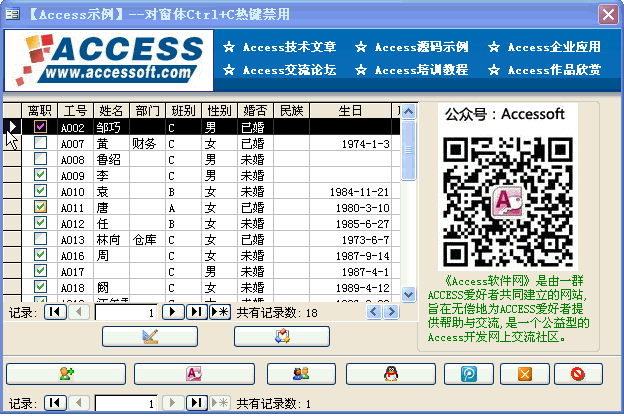Toggle 离职 checkbox for A007
The image size is (624, 416).
click(x=40, y=143)
